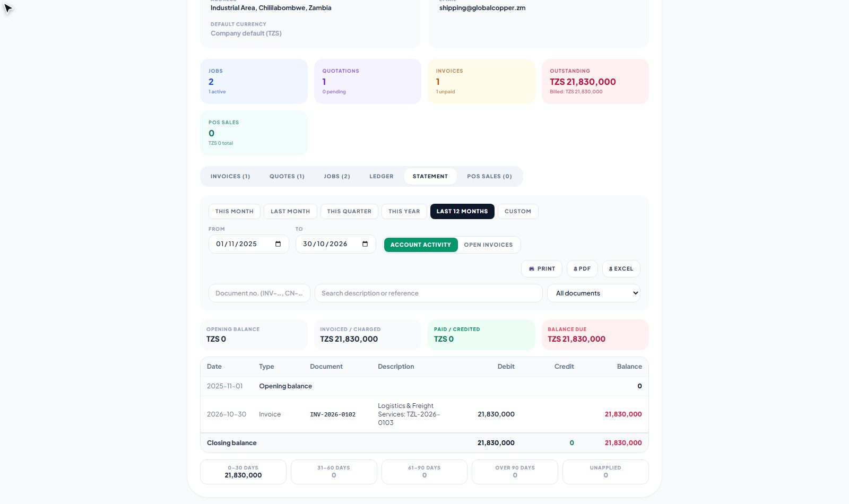The width and height of the screenshot is (849, 504).
Task: Select the Outstanding TZS 21,830,000 card
Action: (x=595, y=81)
